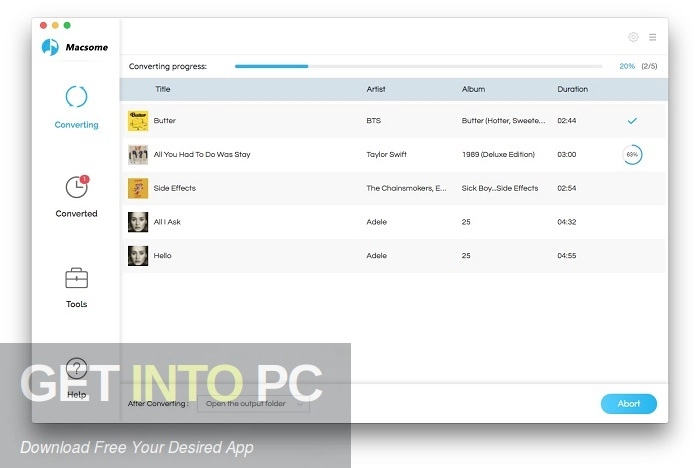Open settings via the gear icon
This screenshot has height=468, width=700.
click(633, 37)
